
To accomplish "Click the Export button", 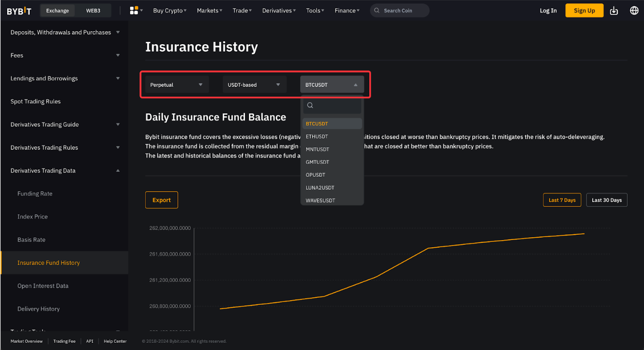I will pos(161,200).
